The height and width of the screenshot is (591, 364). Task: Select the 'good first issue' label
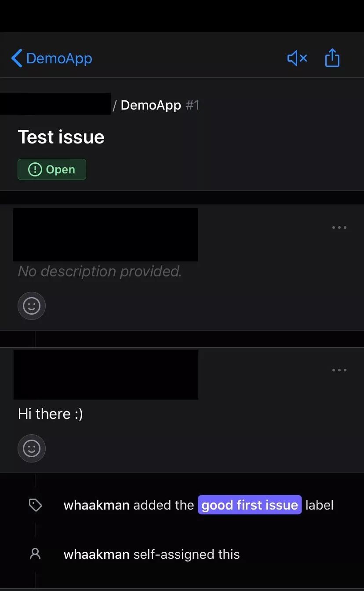pos(250,505)
